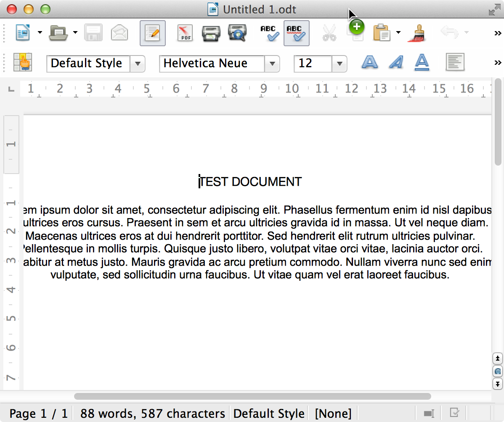Toggle AutoSpellcheck on or off

pos(296,33)
